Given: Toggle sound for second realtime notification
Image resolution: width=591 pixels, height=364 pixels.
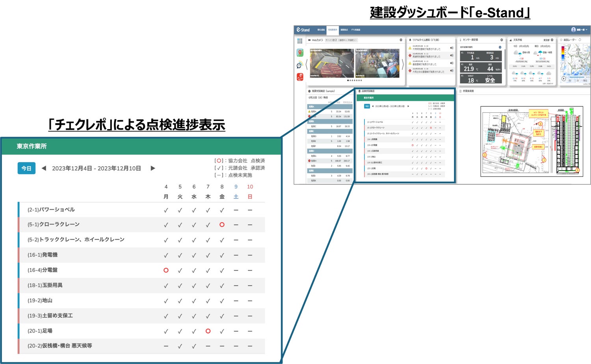Looking at the screenshot, I should click(452, 56).
